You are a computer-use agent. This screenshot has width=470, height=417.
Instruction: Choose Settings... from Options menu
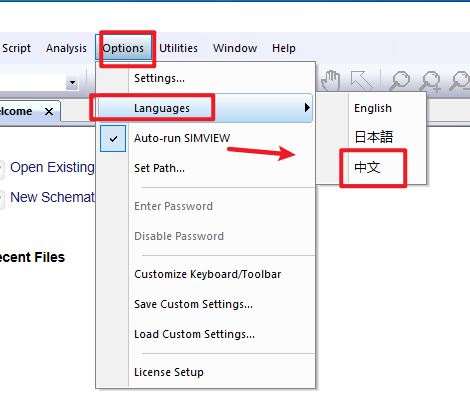click(205, 78)
